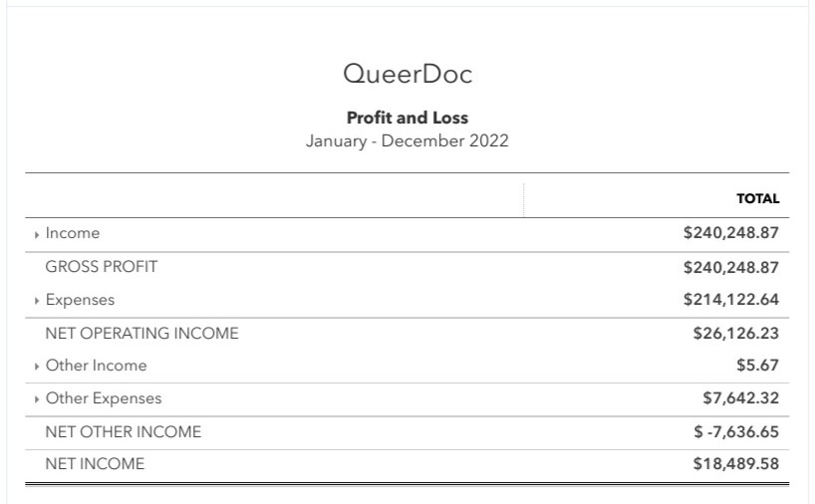Select the NET OPERATING INCOME row label
The width and height of the screenshot is (815, 504).
coord(141,334)
